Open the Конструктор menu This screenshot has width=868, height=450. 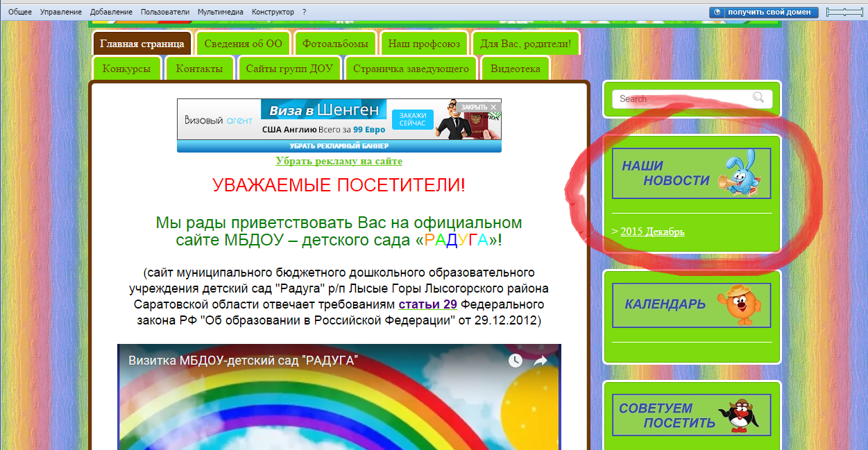click(x=273, y=12)
